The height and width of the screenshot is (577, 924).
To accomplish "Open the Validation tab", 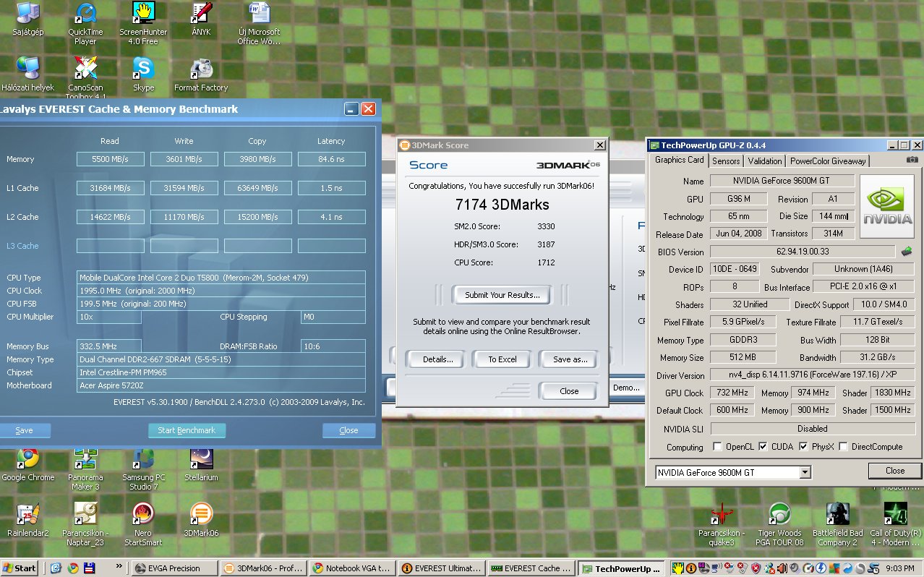I will click(765, 161).
